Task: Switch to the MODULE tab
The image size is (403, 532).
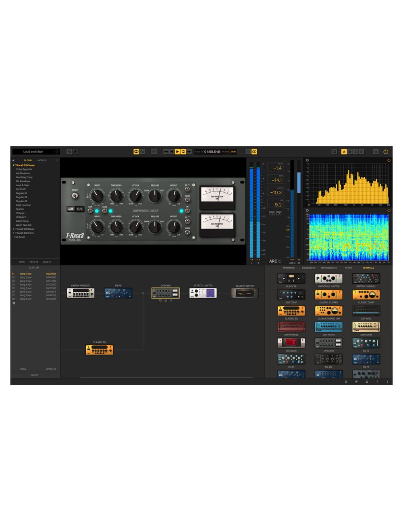Action: (x=42, y=160)
